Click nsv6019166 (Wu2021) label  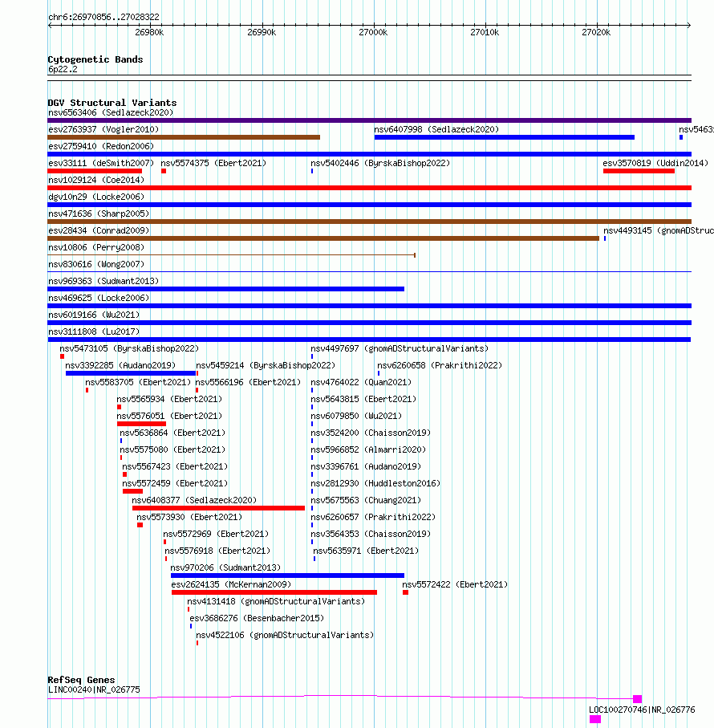tap(94, 315)
